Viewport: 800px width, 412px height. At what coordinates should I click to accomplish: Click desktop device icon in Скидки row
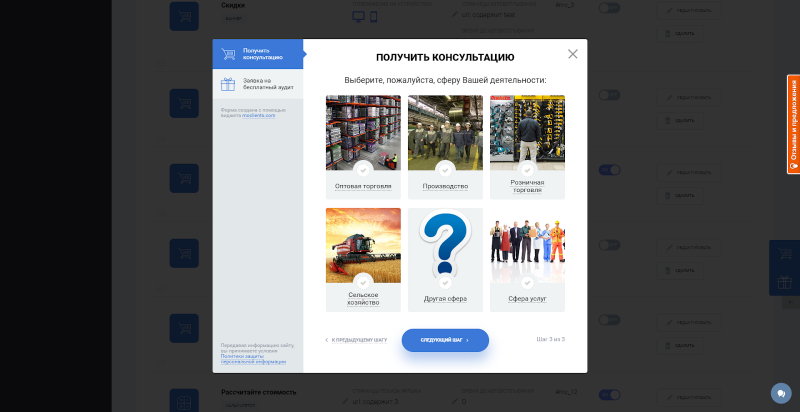point(358,17)
